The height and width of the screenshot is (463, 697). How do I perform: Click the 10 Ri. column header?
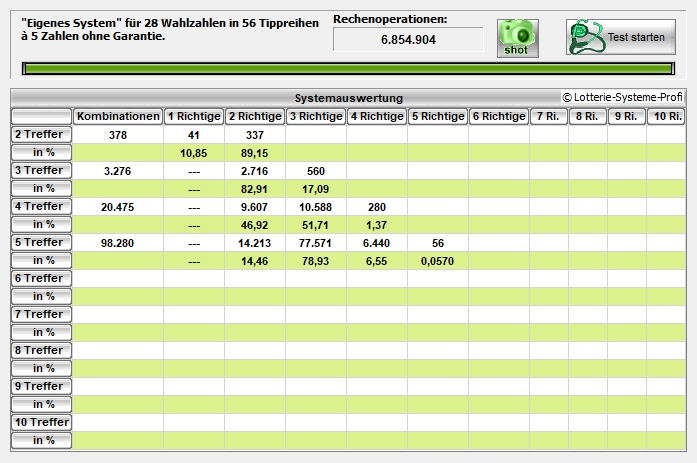pos(666,116)
